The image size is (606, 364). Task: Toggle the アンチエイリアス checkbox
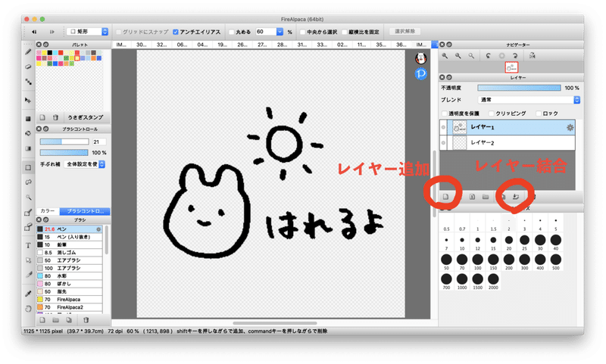point(176,32)
